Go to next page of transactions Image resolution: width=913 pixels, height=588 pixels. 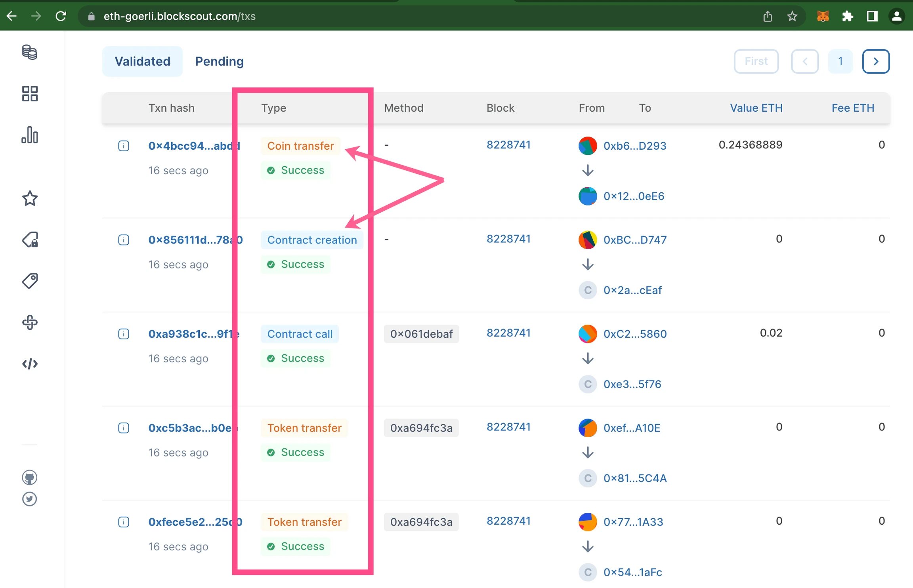pyautogui.click(x=876, y=61)
